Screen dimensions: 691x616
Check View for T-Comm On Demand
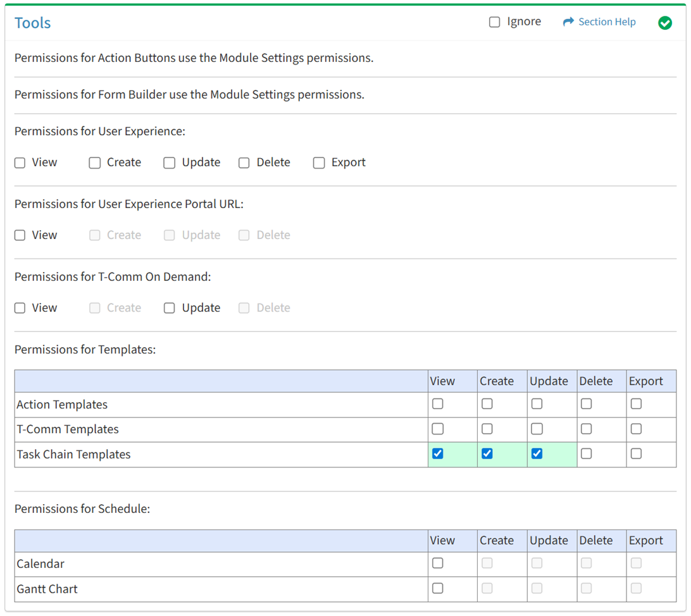coord(20,308)
